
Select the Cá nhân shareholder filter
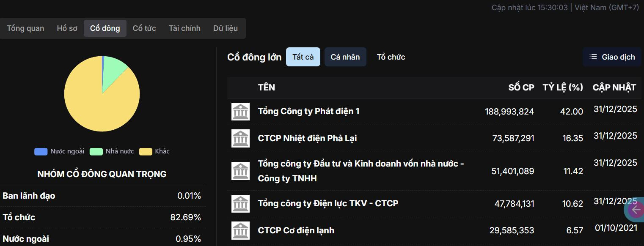345,57
